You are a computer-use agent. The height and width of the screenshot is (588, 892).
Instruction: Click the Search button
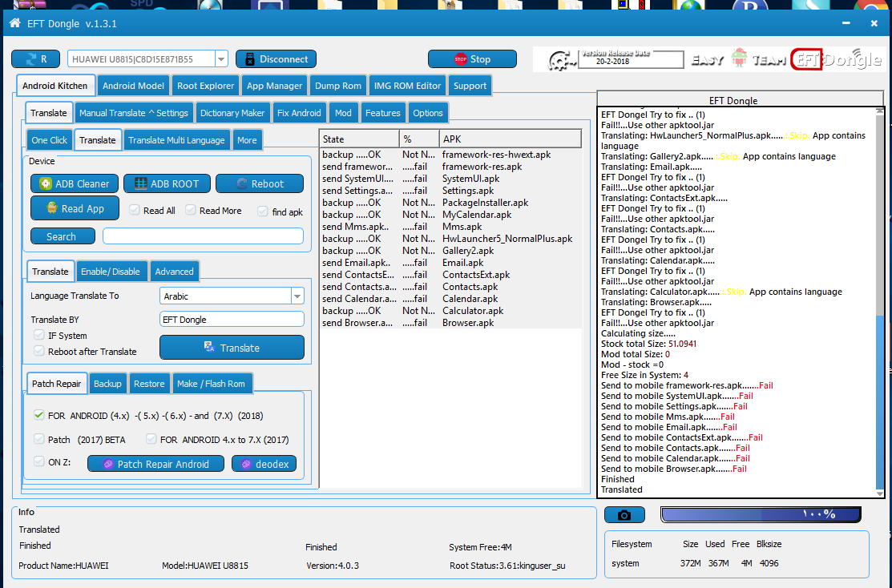[x=63, y=236]
